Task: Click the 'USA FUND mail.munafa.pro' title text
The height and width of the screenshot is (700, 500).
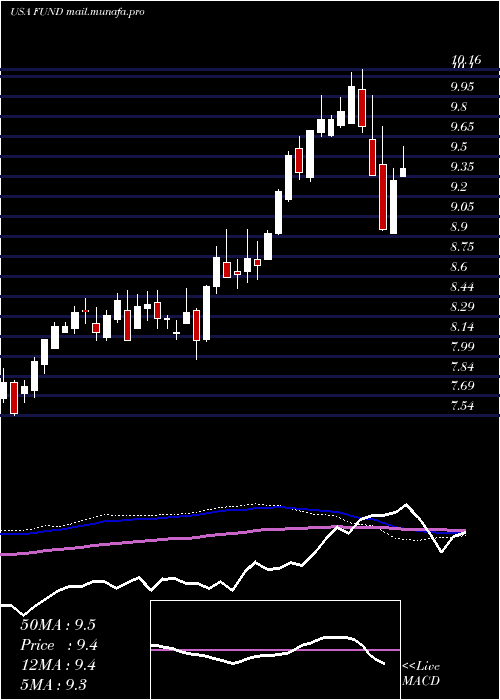Action: [77, 12]
